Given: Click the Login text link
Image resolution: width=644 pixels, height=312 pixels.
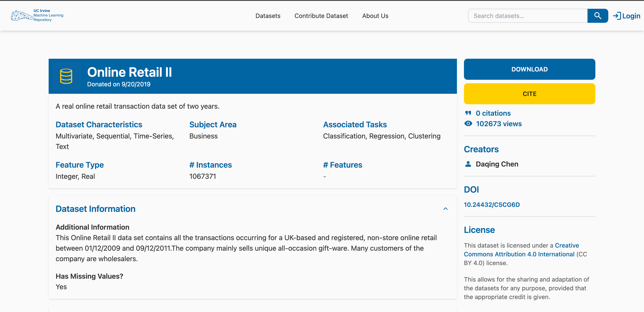Looking at the screenshot, I should point(631,16).
